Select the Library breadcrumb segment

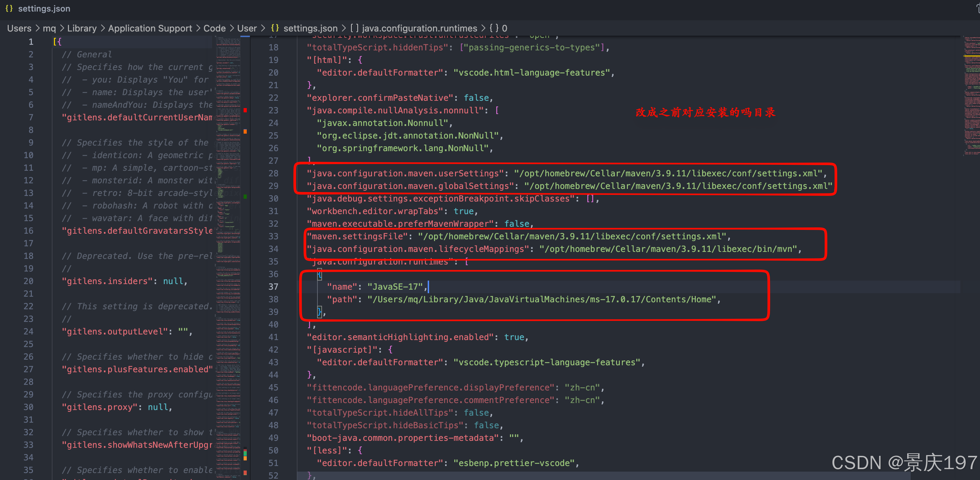click(82, 28)
